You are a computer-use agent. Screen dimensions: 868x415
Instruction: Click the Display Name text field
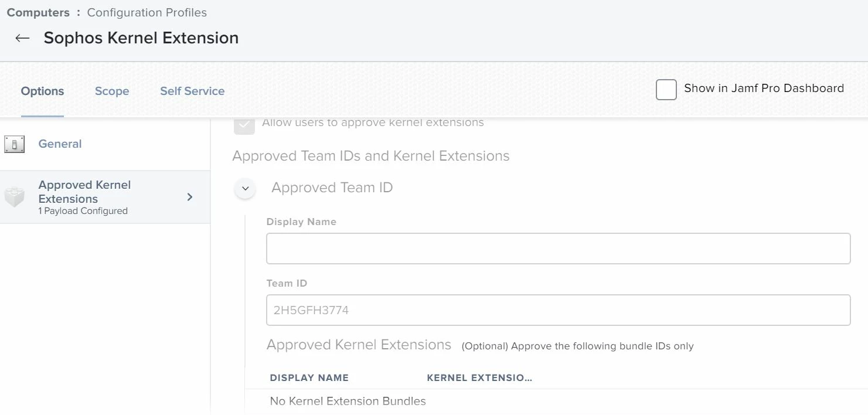tap(558, 249)
